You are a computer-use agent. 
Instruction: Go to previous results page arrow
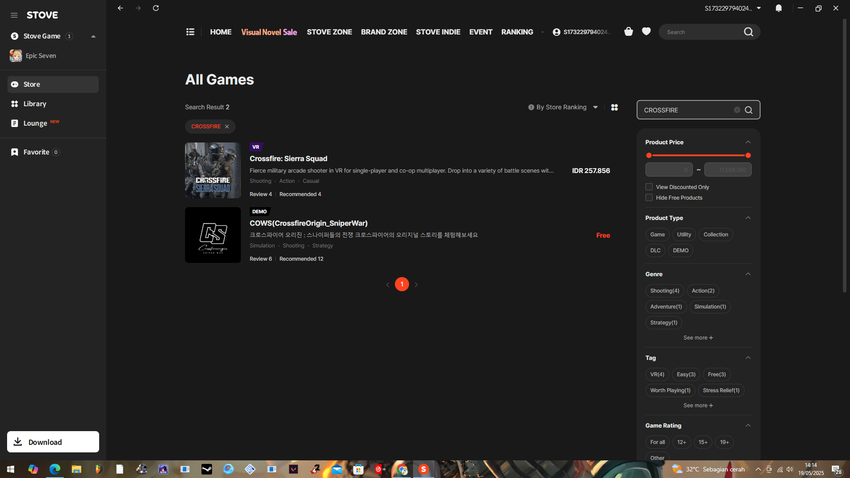tap(388, 285)
